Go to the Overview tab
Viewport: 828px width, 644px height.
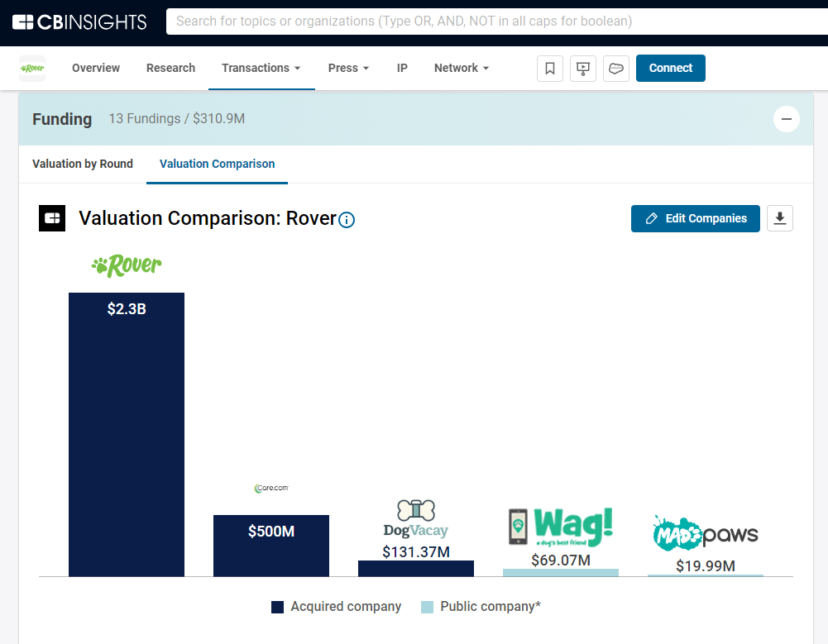tap(96, 69)
